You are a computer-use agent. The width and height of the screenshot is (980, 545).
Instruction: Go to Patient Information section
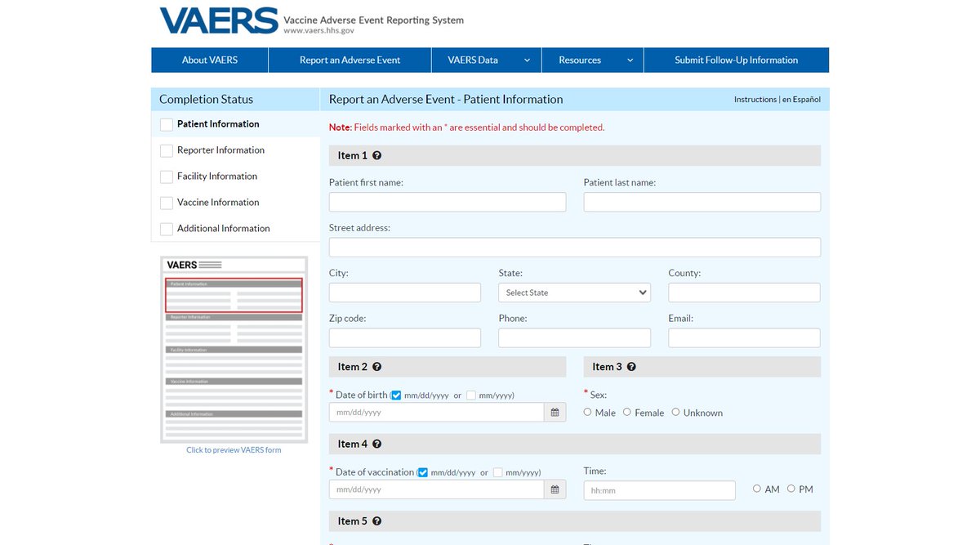click(218, 124)
